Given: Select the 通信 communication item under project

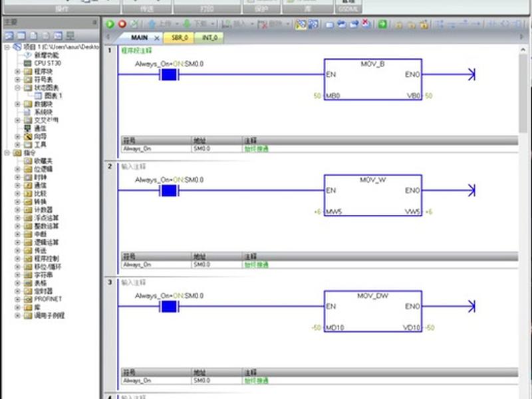Looking at the screenshot, I should [40, 128].
